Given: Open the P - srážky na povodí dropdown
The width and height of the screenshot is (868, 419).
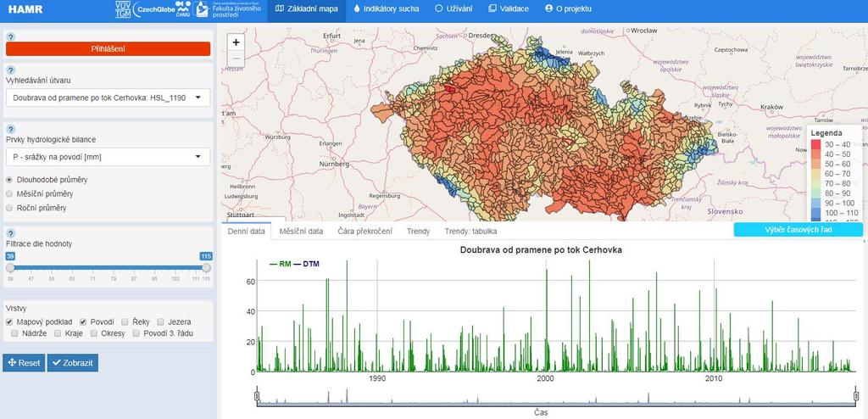Looking at the screenshot, I should tap(108, 157).
